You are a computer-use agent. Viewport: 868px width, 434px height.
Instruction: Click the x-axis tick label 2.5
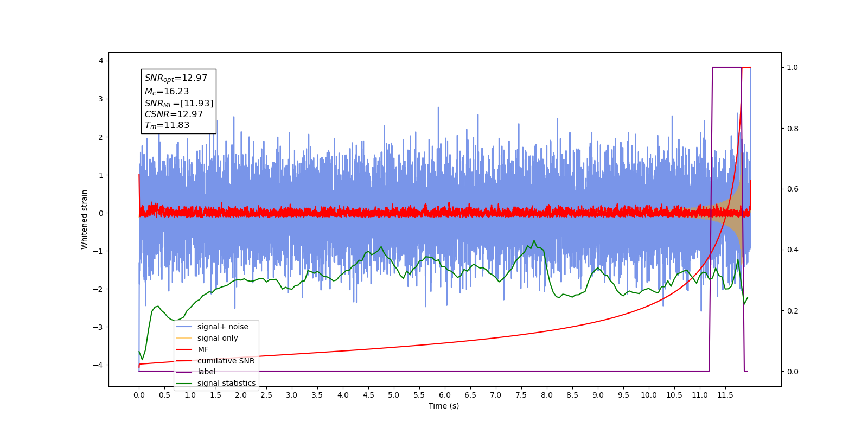266,395
